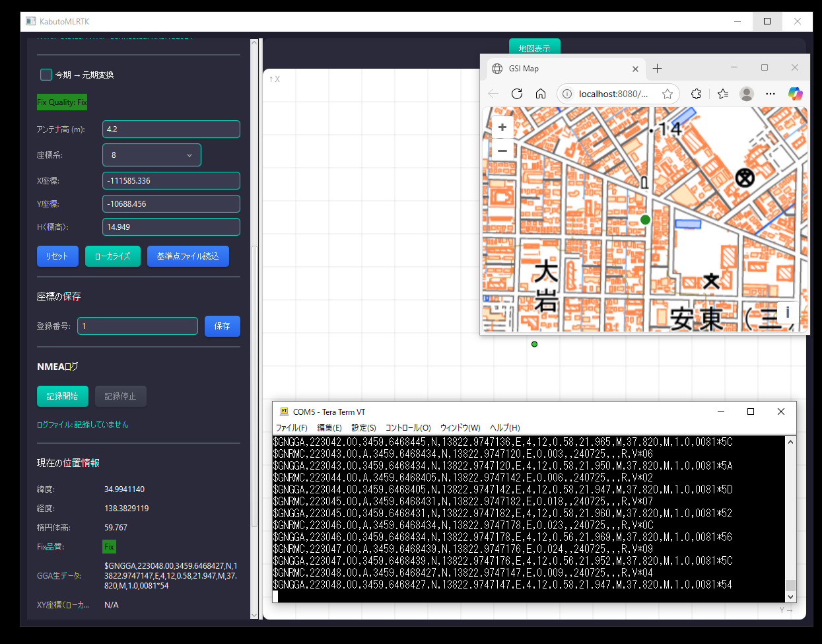Open a new browser tab
The width and height of the screenshot is (822, 644).
(657, 69)
